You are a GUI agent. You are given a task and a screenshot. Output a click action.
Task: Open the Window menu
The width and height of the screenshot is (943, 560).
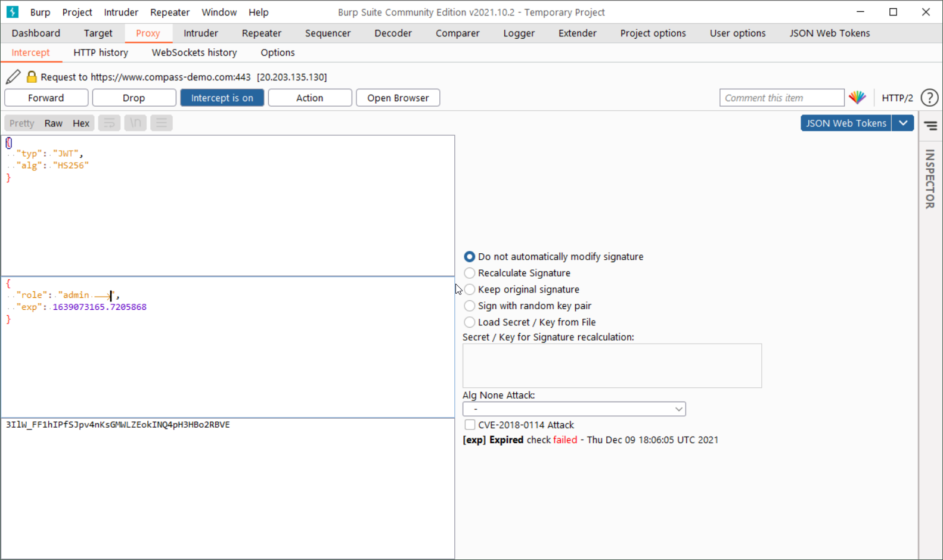pos(219,12)
